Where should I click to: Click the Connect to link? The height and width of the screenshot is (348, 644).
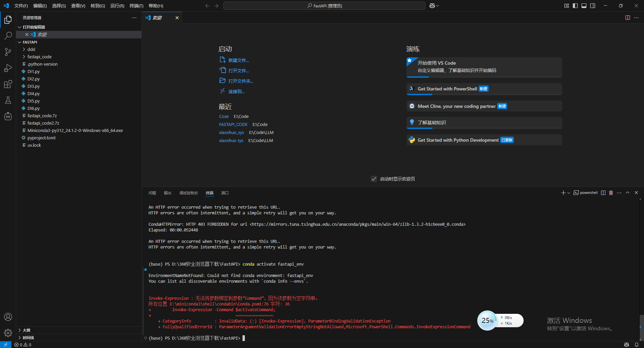[x=232, y=91]
